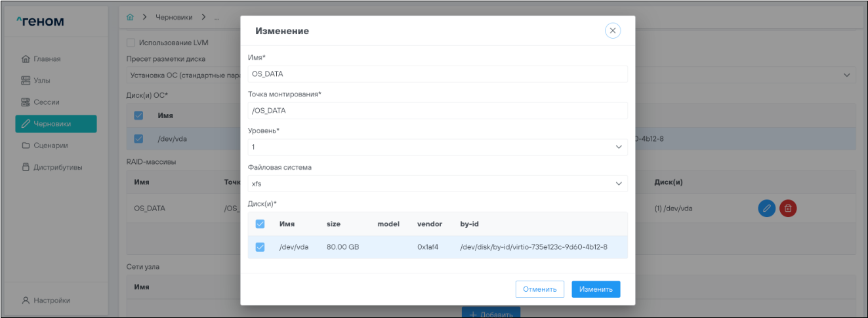Expand the Уровень dropdown
The height and width of the screenshot is (318, 868).
438,147
